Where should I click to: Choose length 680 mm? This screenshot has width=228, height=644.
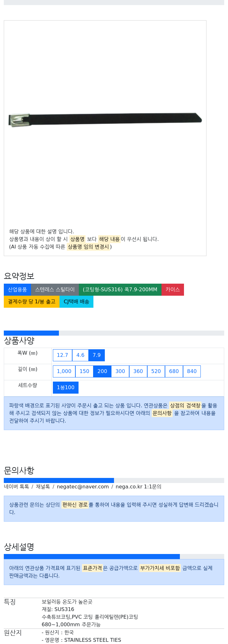point(174,371)
